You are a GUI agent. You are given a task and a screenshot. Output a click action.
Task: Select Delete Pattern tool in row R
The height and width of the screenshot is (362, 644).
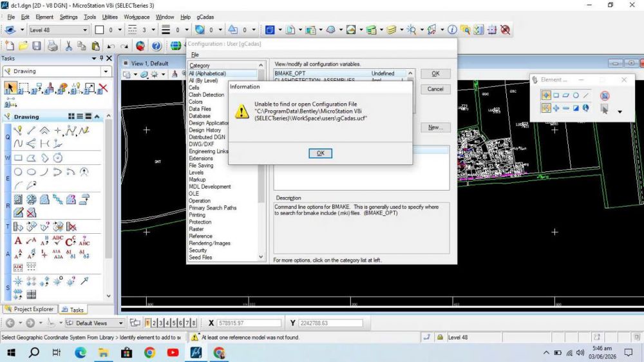point(31,213)
